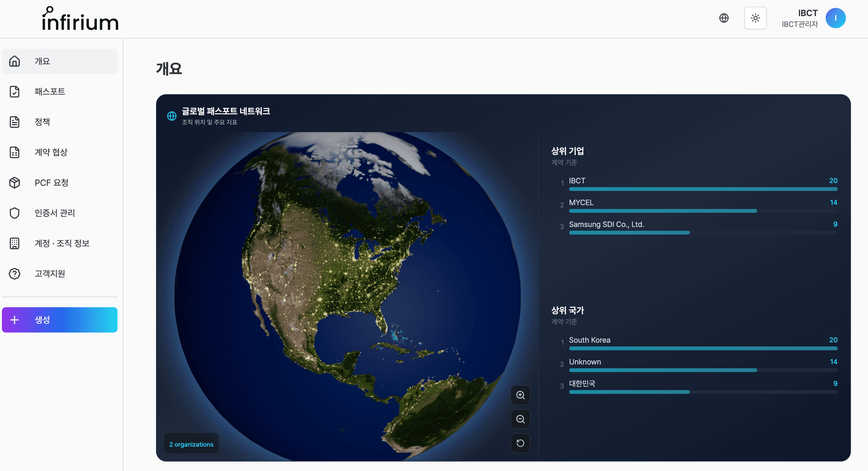
Task: Click the South Korea country row
Action: (589, 340)
